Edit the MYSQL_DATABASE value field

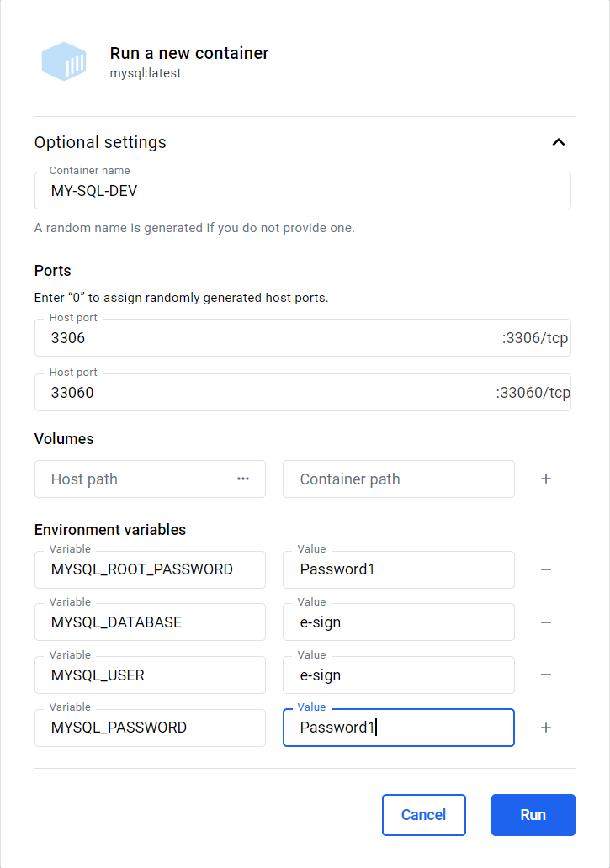[397, 622]
